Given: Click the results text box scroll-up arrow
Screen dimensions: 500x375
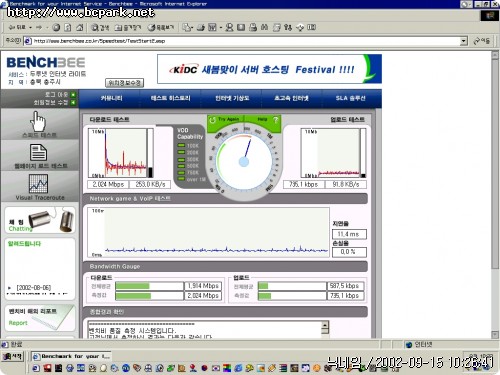Looking at the screenshot, I should point(325,324).
